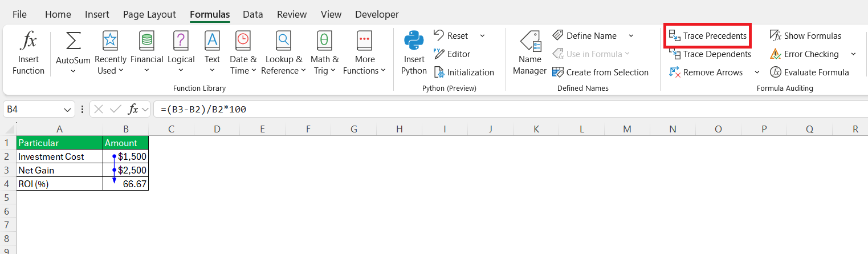This screenshot has height=254, width=868.
Task: Click the fx button beside formula bar
Action: coord(133,109)
